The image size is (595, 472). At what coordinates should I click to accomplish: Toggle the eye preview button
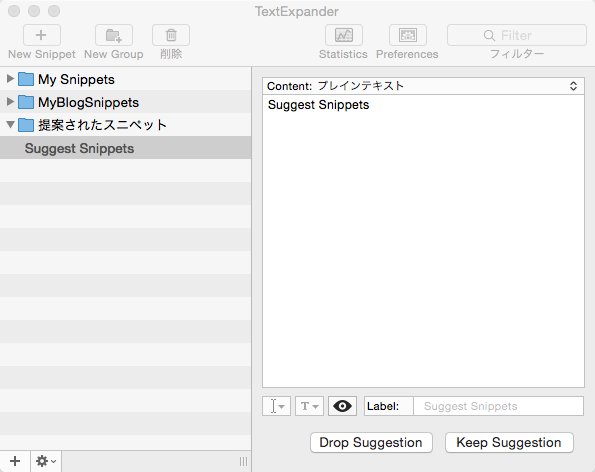(342, 406)
